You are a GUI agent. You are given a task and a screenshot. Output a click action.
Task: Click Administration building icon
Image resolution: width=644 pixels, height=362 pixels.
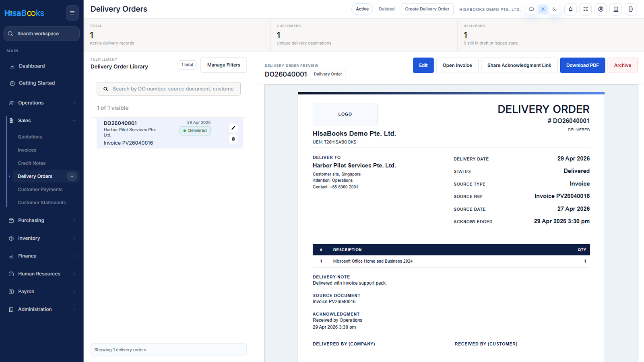click(x=11, y=310)
